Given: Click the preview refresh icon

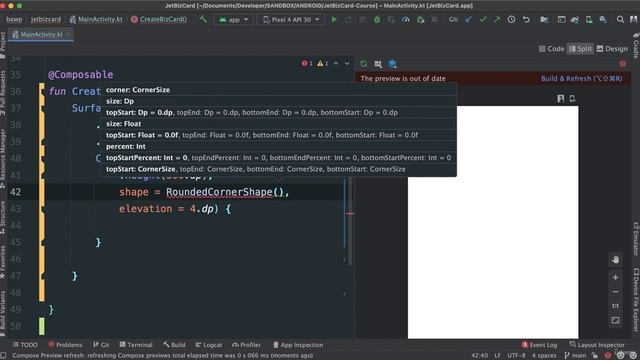Looking at the screenshot, I should [x=363, y=64].
